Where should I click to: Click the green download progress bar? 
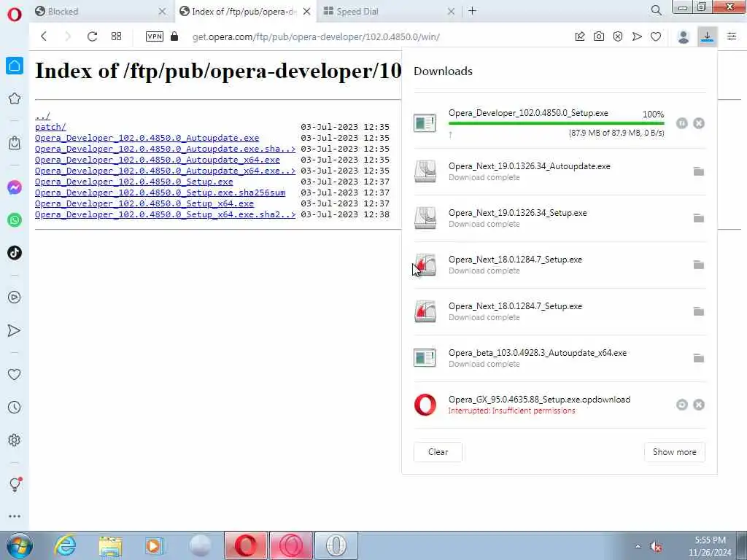tap(556, 123)
